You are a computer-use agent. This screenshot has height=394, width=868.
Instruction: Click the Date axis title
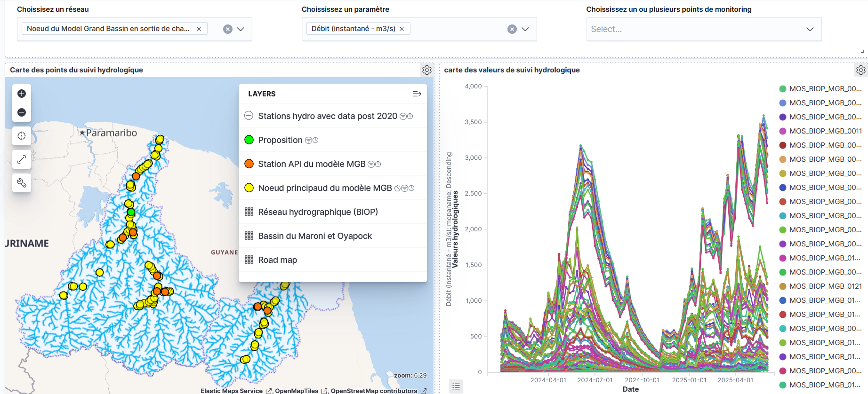pos(630,389)
